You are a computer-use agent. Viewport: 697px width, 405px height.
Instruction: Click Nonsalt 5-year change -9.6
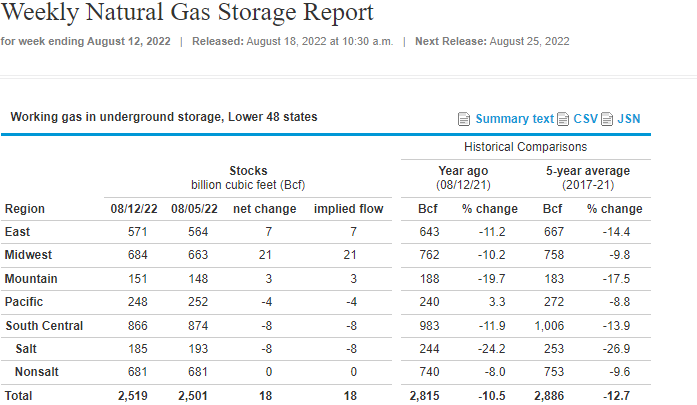pyautogui.click(x=620, y=372)
